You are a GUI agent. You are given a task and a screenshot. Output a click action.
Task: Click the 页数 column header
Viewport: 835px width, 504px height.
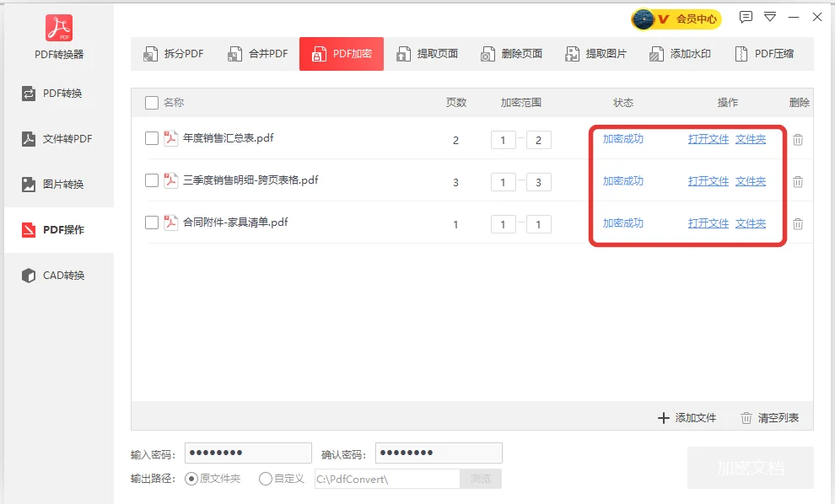click(456, 103)
